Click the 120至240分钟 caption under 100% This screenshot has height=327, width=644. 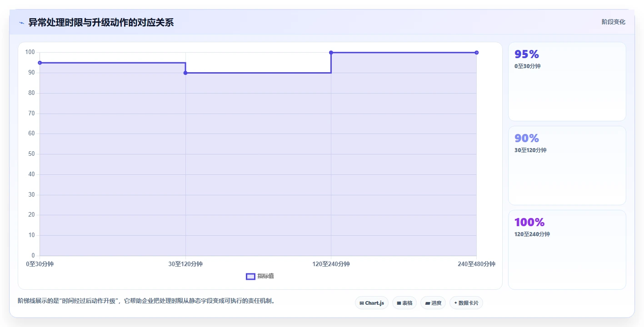click(x=532, y=234)
